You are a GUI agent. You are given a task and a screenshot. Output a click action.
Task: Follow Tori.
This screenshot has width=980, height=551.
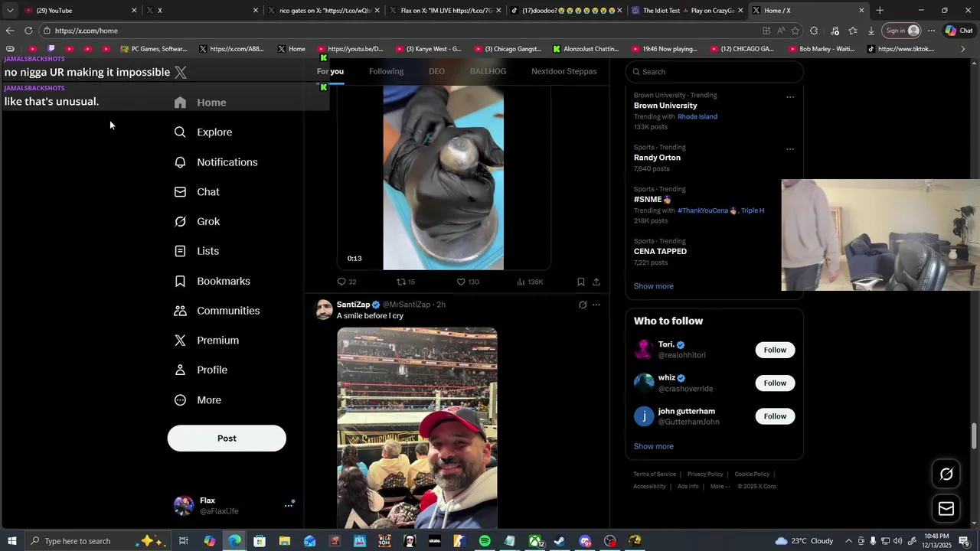tap(775, 350)
